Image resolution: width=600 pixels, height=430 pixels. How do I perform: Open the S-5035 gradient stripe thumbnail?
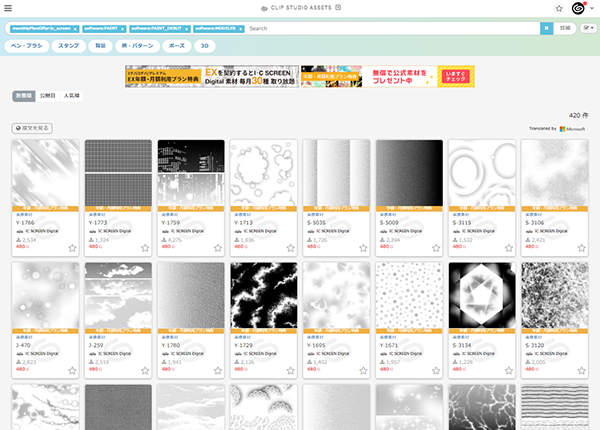click(336, 173)
